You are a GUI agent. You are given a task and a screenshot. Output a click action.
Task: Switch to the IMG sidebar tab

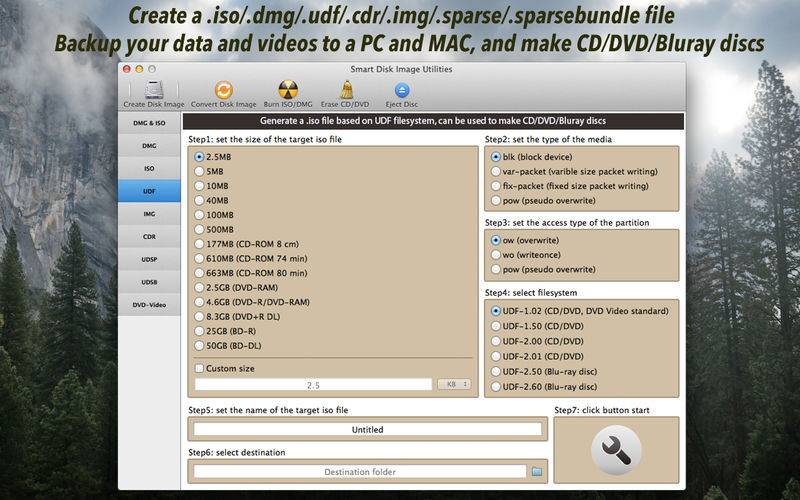click(x=149, y=214)
